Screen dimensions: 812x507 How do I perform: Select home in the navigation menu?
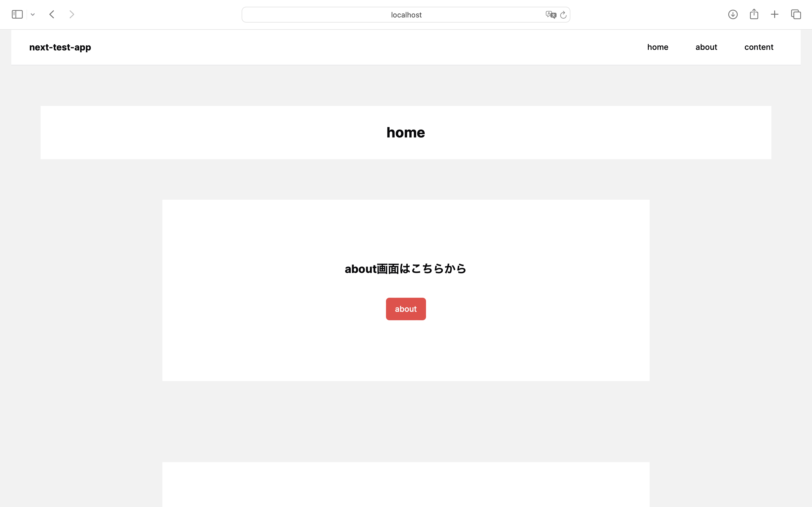tap(658, 47)
